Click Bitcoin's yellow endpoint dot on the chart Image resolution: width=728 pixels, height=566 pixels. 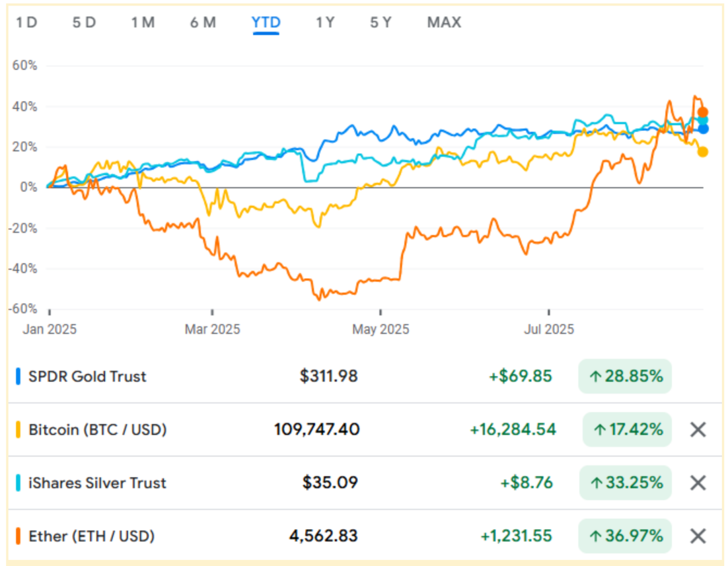tap(702, 152)
